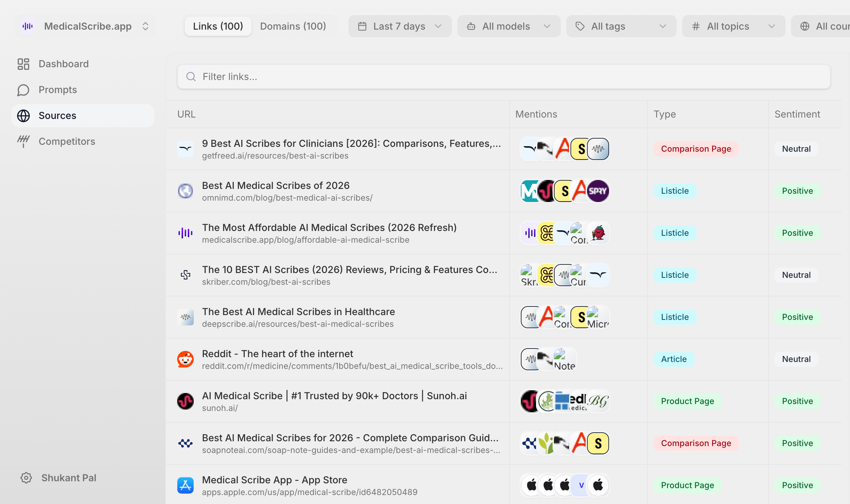Click inside the Filter links field
Image resolution: width=850 pixels, height=504 pixels.
pyautogui.click(x=414, y=77)
